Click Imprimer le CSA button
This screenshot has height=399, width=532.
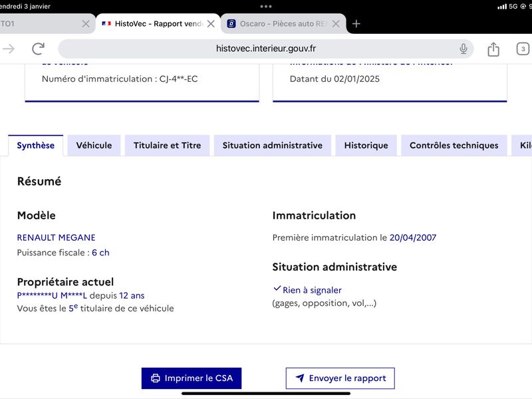pyautogui.click(x=192, y=378)
